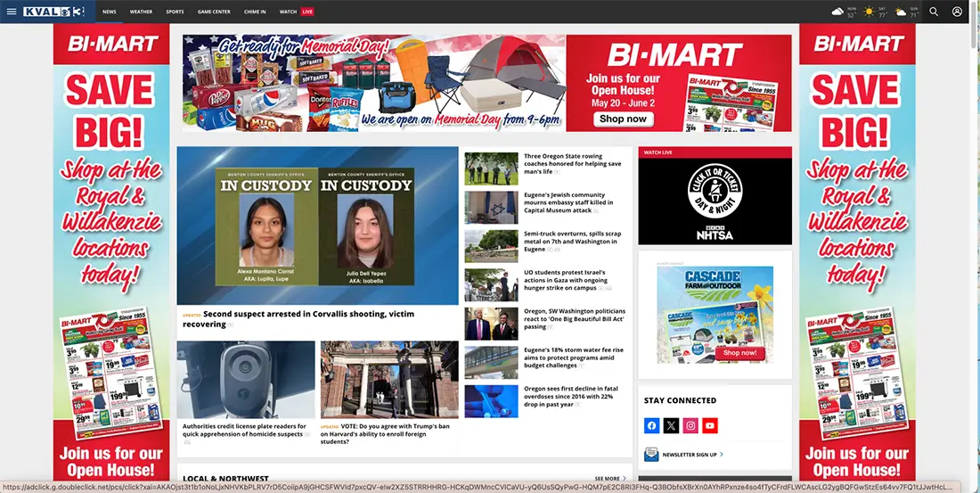
Task: Open the search magnifier icon
Action: click(934, 12)
